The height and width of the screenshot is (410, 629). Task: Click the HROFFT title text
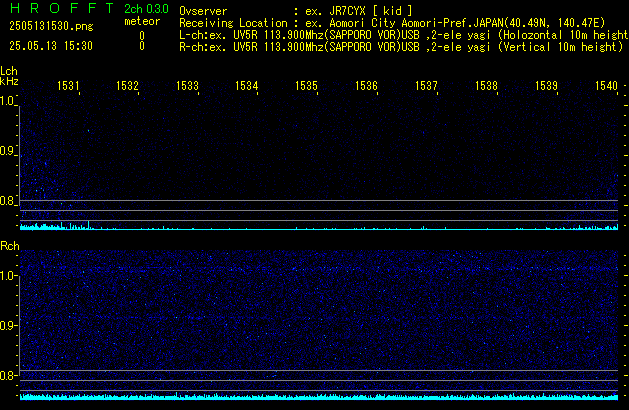62,8
